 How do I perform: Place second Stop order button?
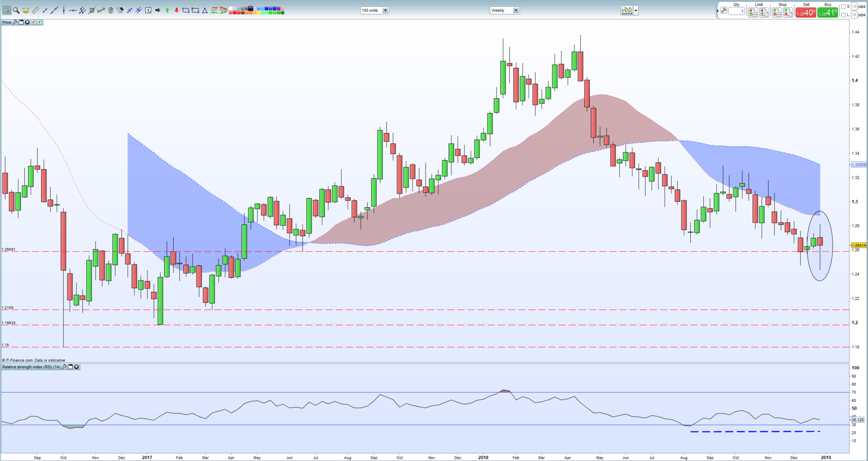788,12
